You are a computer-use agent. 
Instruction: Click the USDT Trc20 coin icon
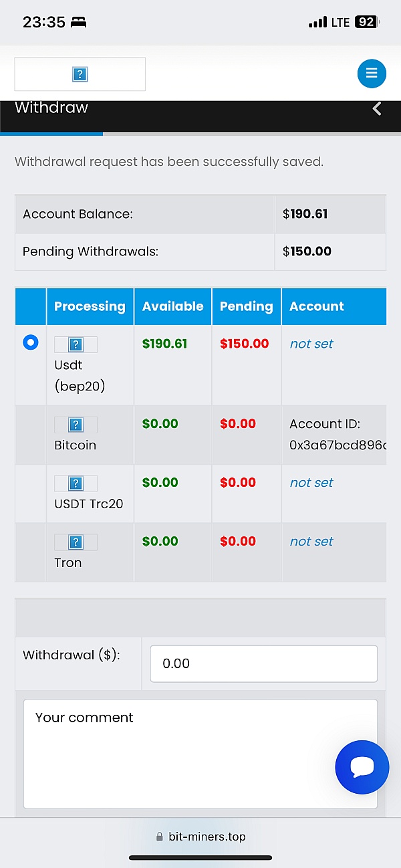coord(76,483)
